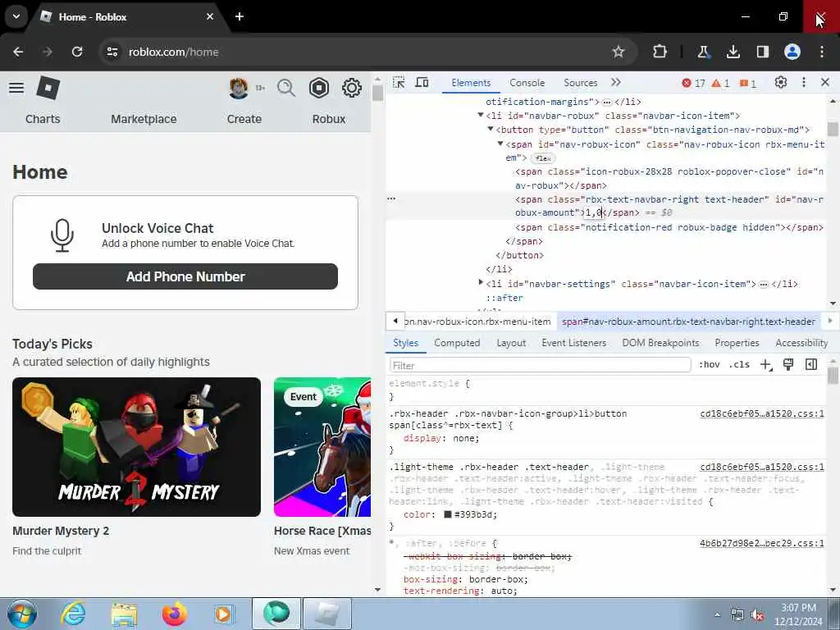
Task: Toggle the Chrome side panel icon
Action: pos(763,52)
